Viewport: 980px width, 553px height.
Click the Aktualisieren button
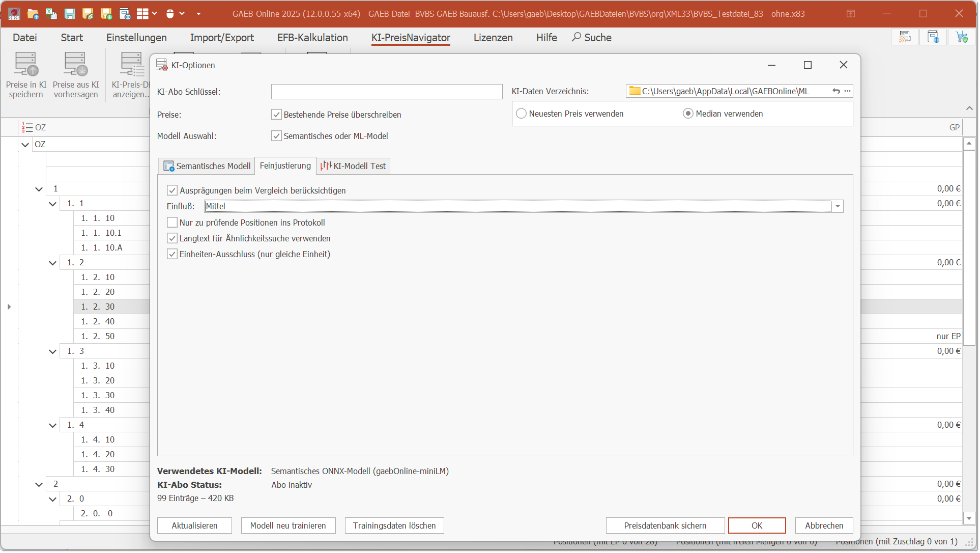pyautogui.click(x=194, y=526)
